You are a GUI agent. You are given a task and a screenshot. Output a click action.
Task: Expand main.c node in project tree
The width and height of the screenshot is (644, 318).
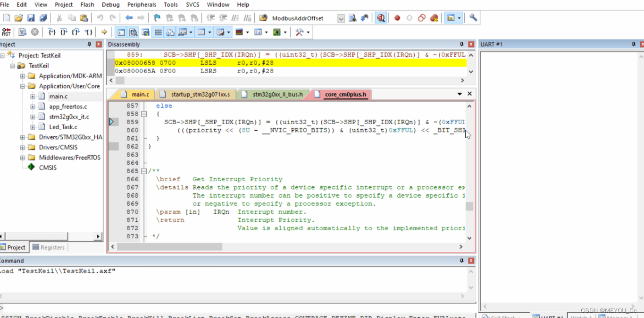point(33,96)
